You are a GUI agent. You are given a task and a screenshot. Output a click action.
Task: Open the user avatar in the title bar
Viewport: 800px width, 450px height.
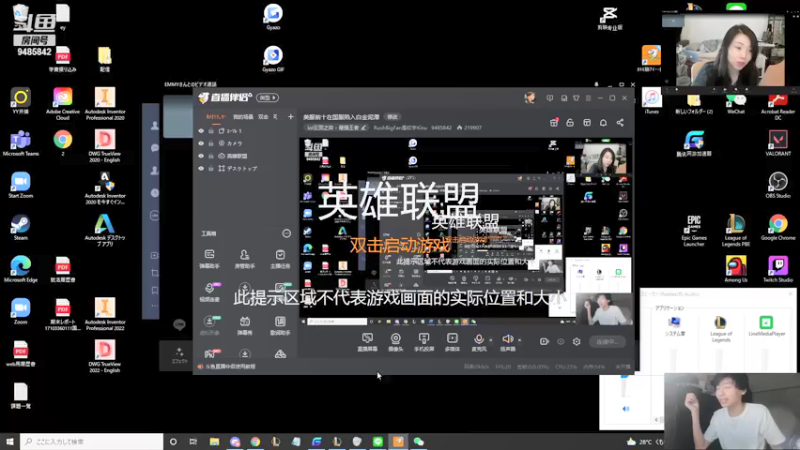530,97
